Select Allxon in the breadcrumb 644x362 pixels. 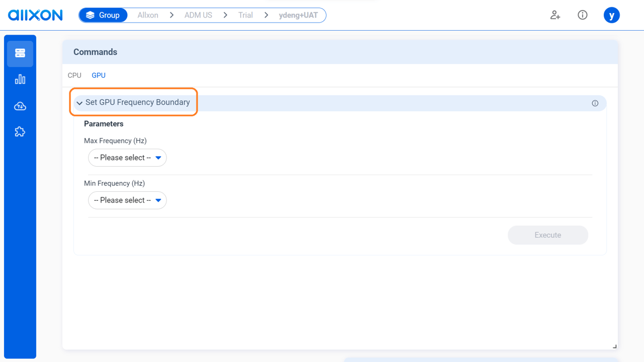147,15
